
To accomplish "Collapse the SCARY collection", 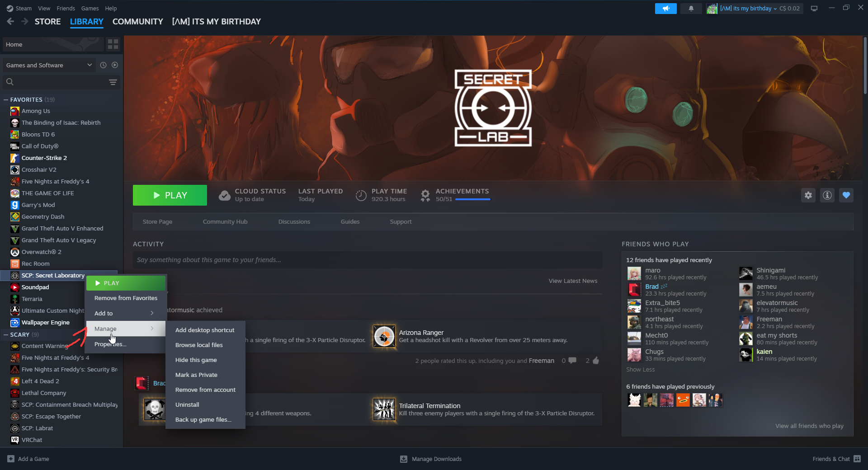I will click(6, 335).
